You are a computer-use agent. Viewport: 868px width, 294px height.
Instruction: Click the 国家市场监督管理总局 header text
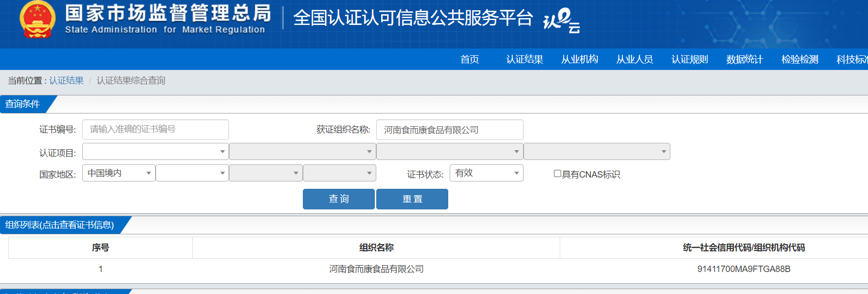coord(168,13)
